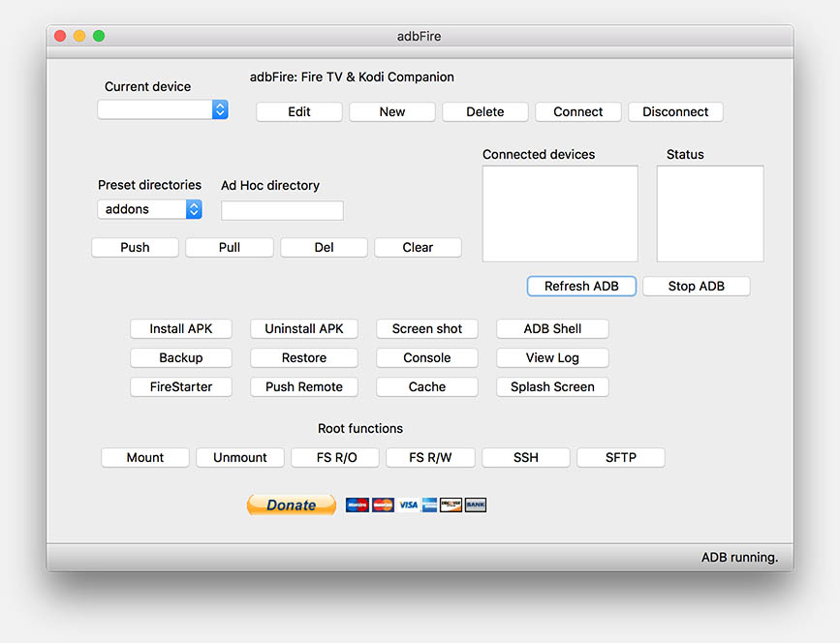This screenshot has height=643, width=840.
Task: Click the 'Preset directories' label
Action: click(x=149, y=185)
